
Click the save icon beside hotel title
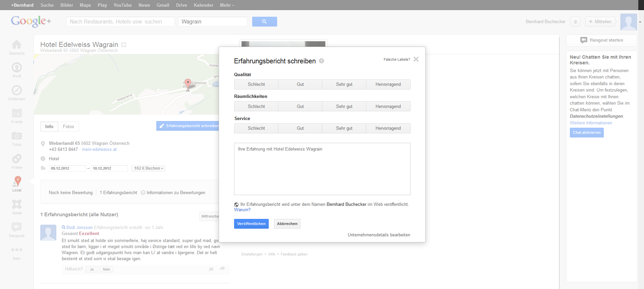[123, 45]
